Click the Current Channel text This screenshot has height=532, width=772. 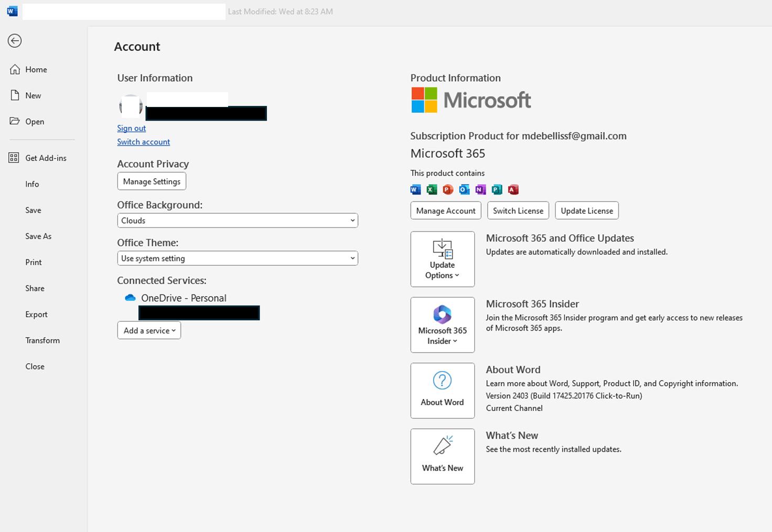[x=514, y=408]
